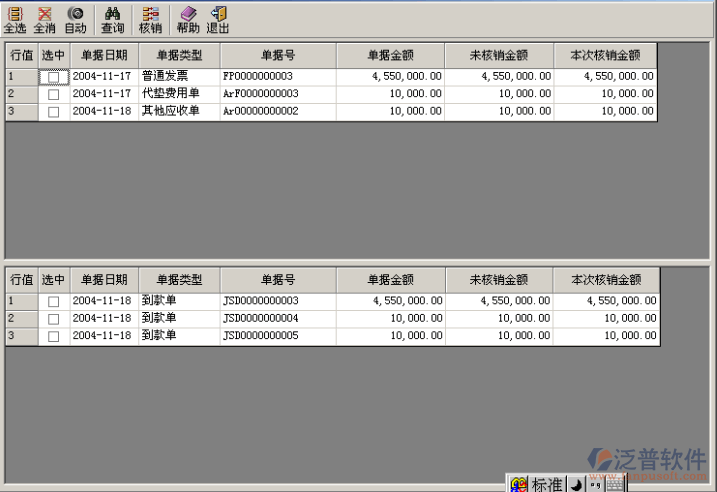The width and height of the screenshot is (717, 492).
Task: Click the IME soft keyboard icon
Action: click(x=615, y=484)
